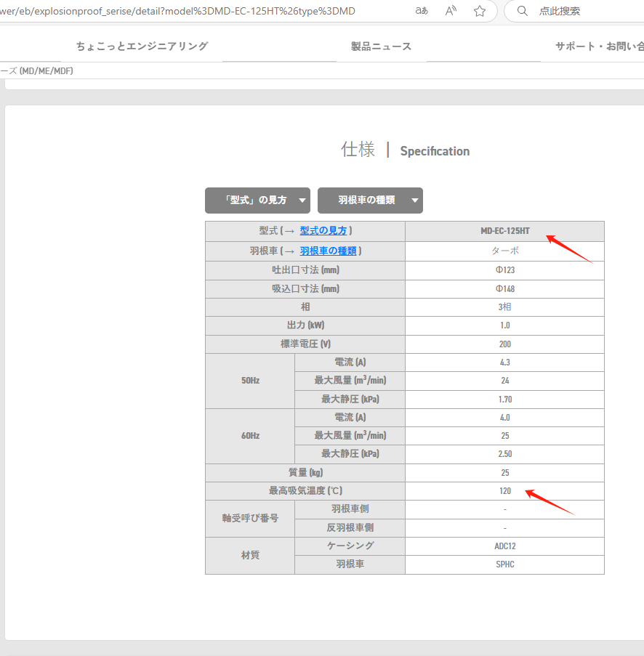Image resolution: width=644 pixels, height=656 pixels.
Task: Select the MD-EC-125HT model cell
Action: pos(504,232)
